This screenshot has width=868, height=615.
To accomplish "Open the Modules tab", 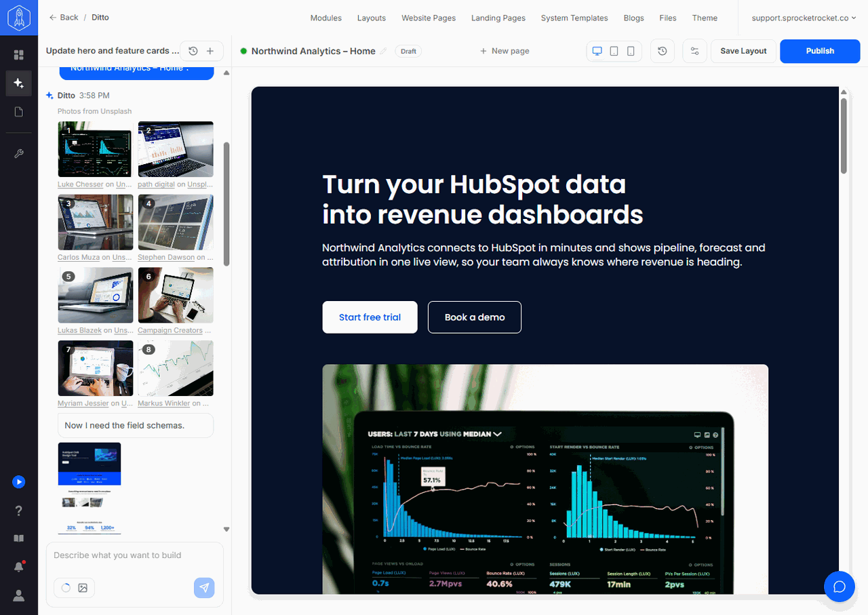I will (x=326, y=18).
